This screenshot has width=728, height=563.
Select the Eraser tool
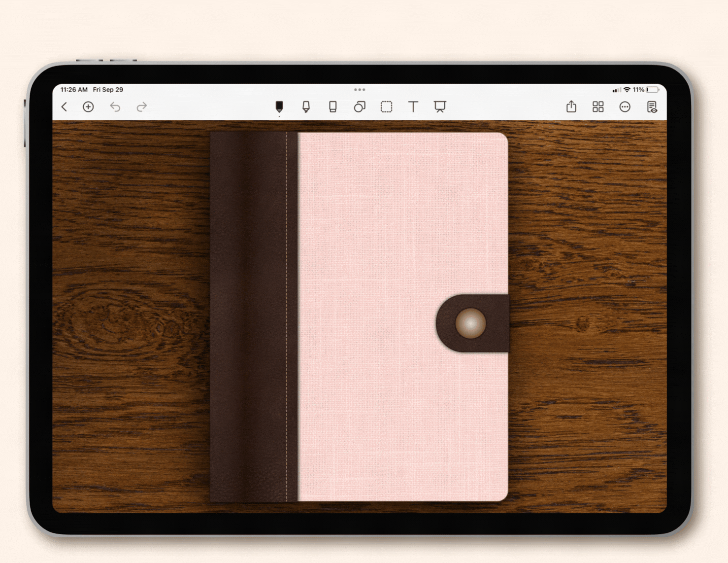point(333,106)
